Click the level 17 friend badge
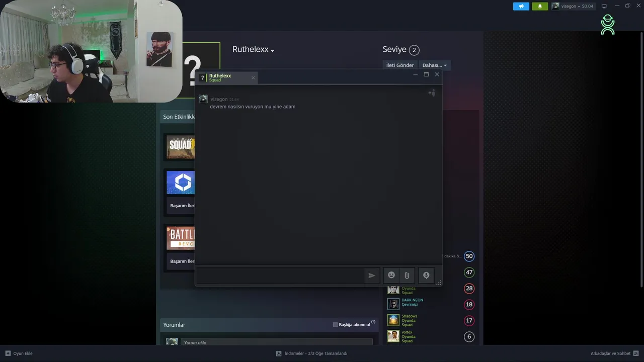 469,321
